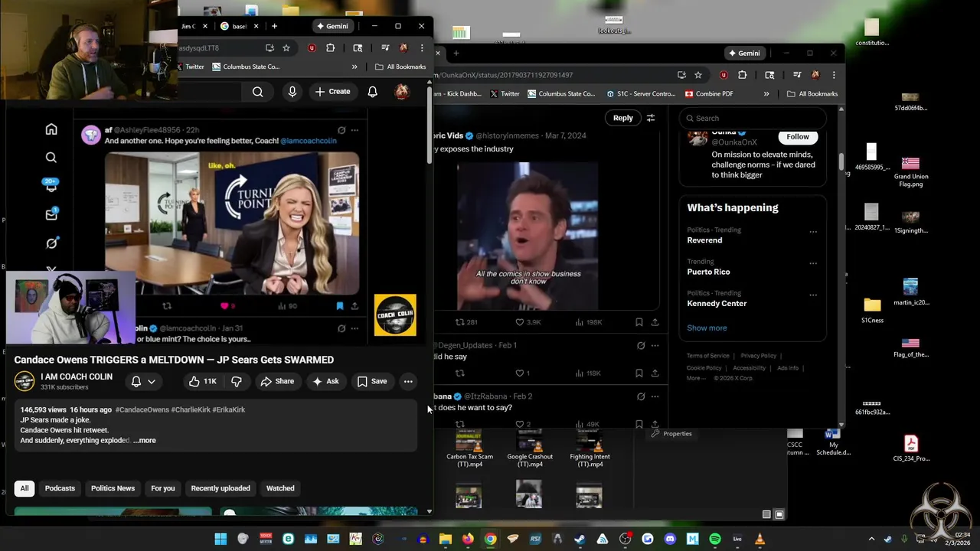Click the Reply button on the X post
This screenshot has height=551, width=980.
pyautogui.click(x=623, y=118)
